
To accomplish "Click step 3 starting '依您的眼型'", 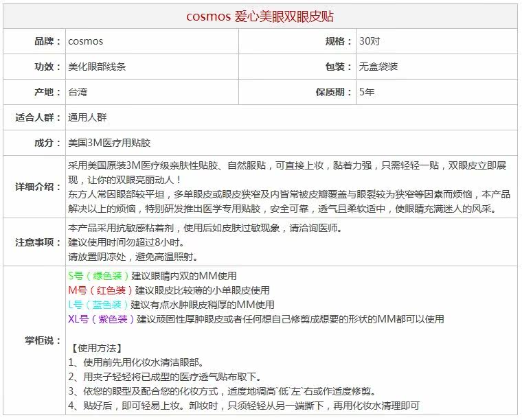I will pyautogui.click(x=222, y=391).
